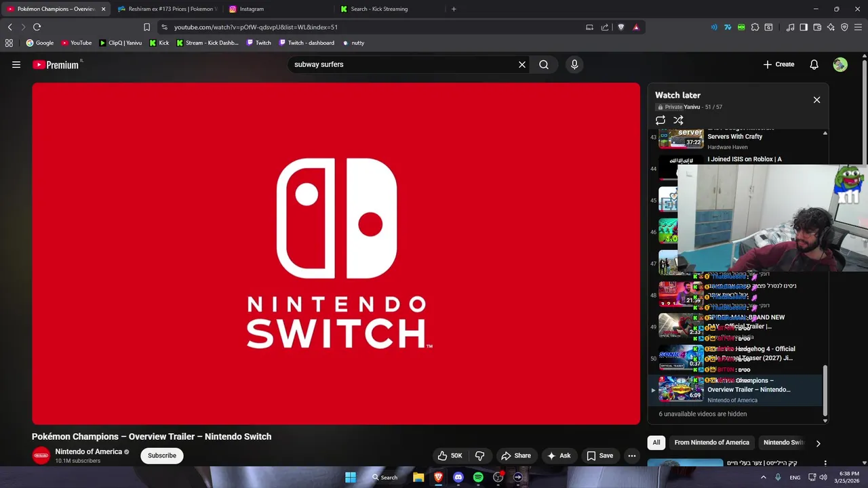Like the video with 50K likes
The width and height of the screenshot is (868, 488).
(450, 455)
